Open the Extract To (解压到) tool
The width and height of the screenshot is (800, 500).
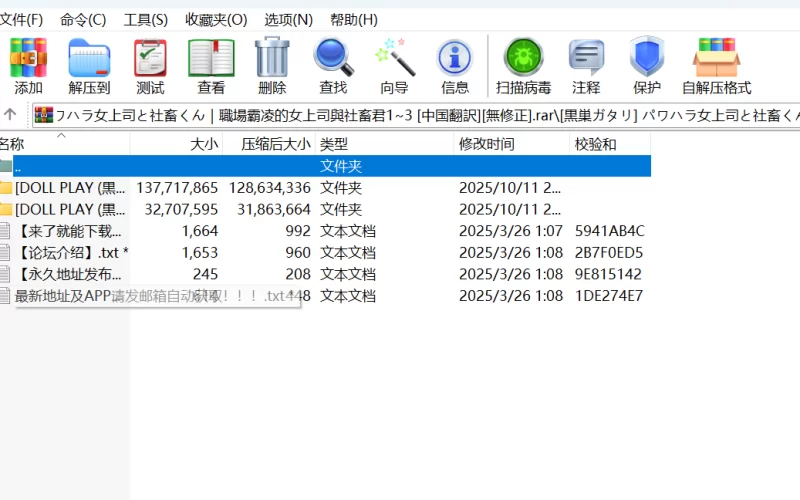(x=89, y=65)
